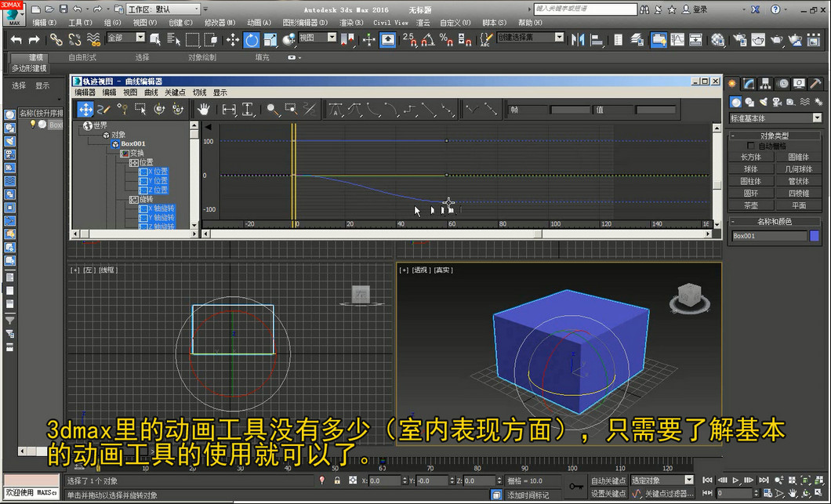Click the Pan hand tool in curve editor
This screenshot has height=504, width=831.
coord(203,109)
